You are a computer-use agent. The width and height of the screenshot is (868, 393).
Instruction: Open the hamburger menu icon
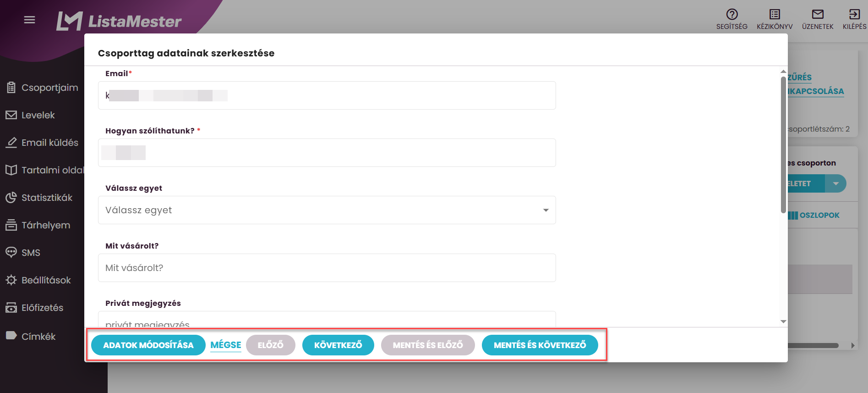[29, 20]
